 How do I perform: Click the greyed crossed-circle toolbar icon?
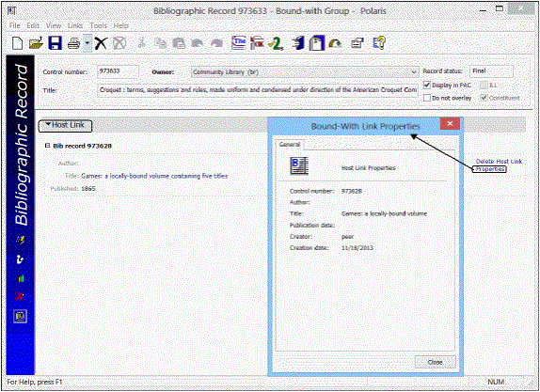(x=119, y=43)
